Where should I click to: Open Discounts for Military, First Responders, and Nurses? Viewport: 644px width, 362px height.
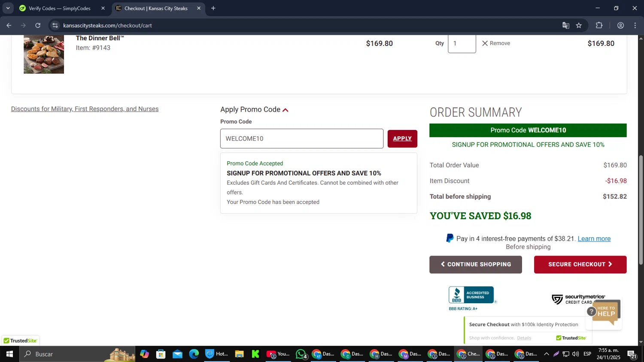tap(85, 109)
